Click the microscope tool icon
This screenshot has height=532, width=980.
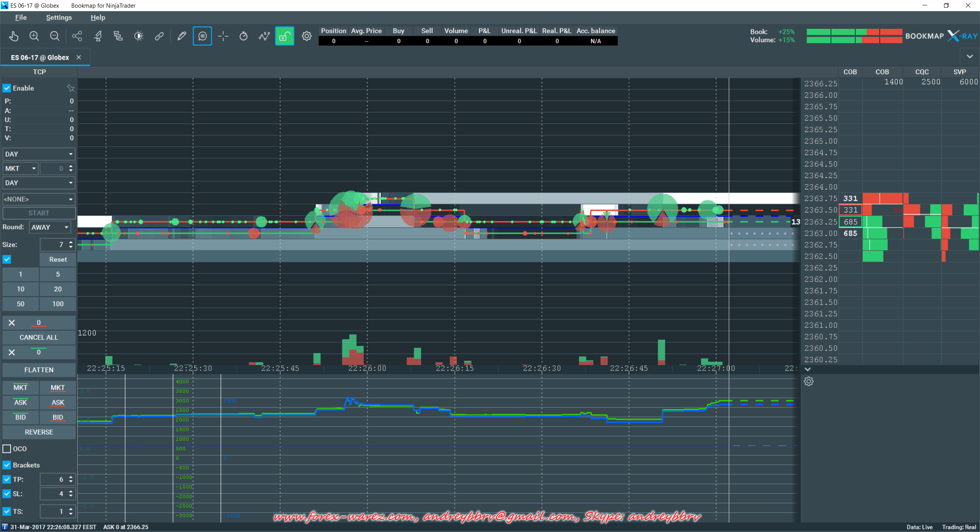coord(98,36)
